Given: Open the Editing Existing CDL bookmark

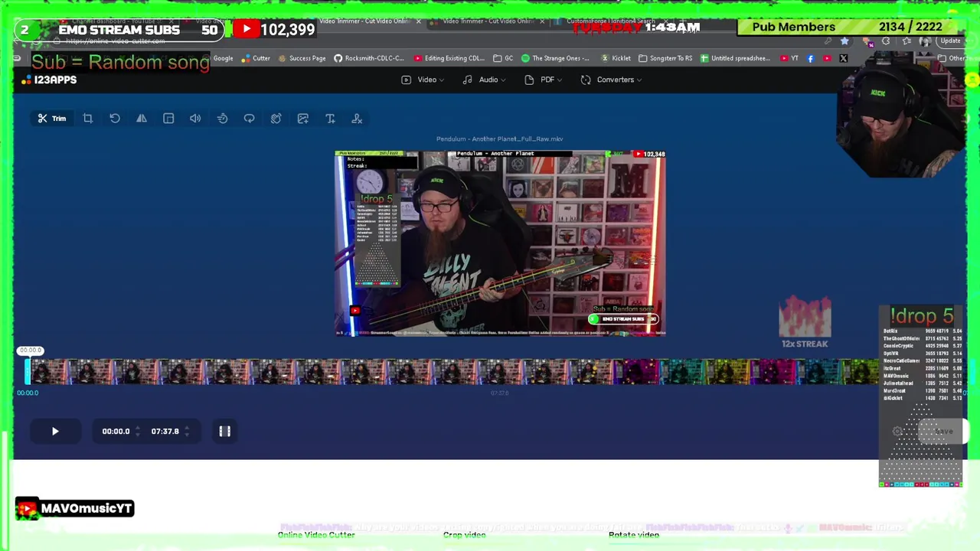Looking at the screenshot, I should (449, 58).
